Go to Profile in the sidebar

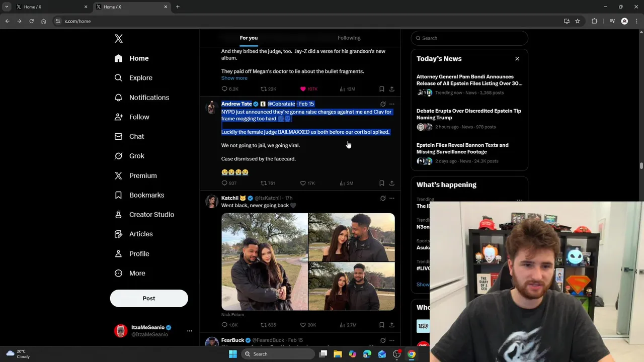[x=132, y=254]
